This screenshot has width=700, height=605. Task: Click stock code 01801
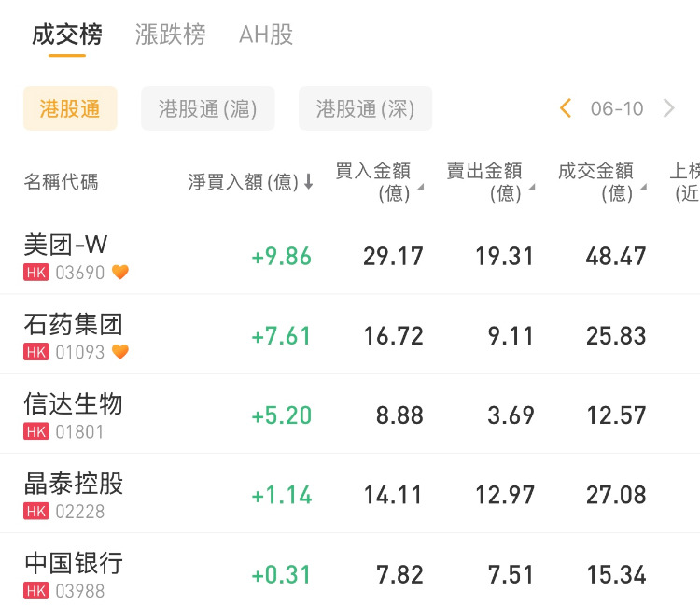(x=80, y=431)
